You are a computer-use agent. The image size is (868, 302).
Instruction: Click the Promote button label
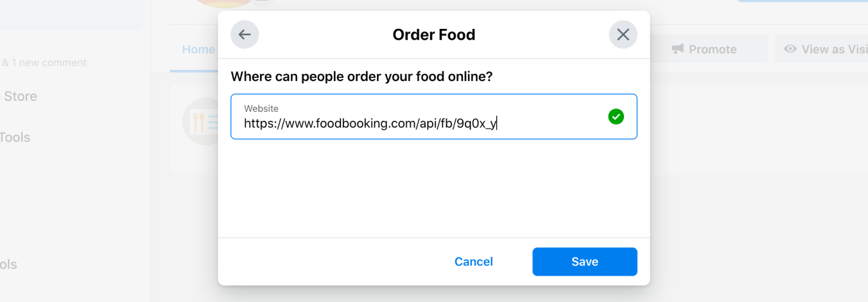(x=713, y=49)
